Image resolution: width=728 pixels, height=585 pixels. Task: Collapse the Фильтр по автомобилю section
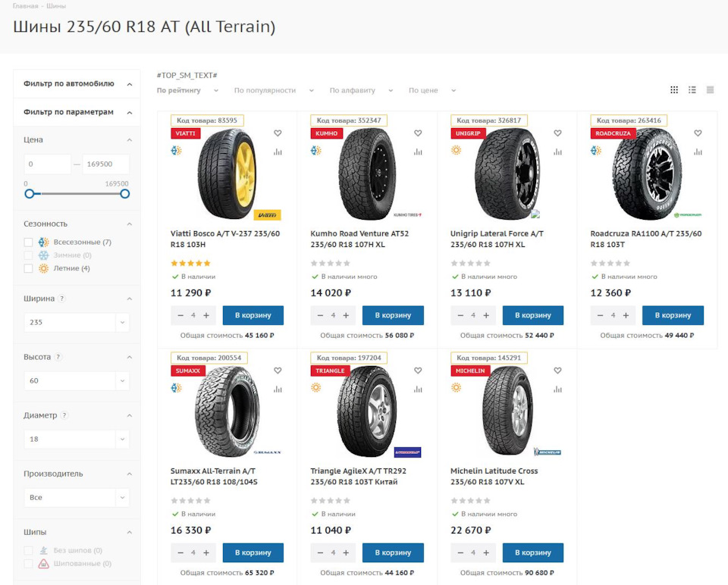[129, 84]
